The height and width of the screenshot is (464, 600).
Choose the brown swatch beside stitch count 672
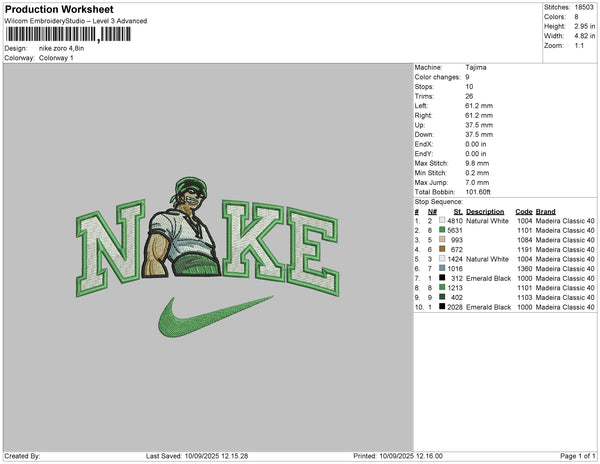tap(442, 249)
